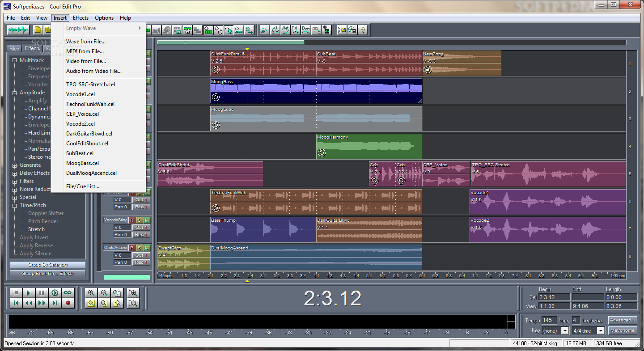Expand the Generate tree node
This screenshot has width=644, height=351.
click(15, 165)
